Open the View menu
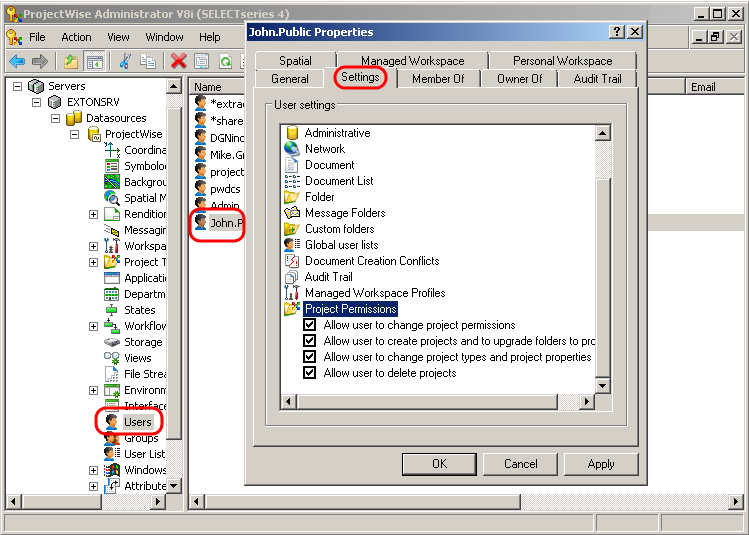 118,37
